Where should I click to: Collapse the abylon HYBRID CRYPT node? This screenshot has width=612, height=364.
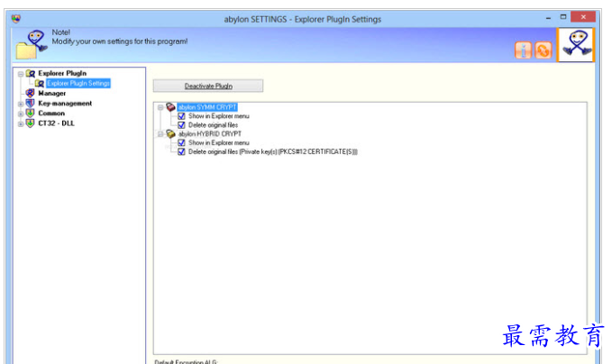pyautogui.click(x=160, y=134)
